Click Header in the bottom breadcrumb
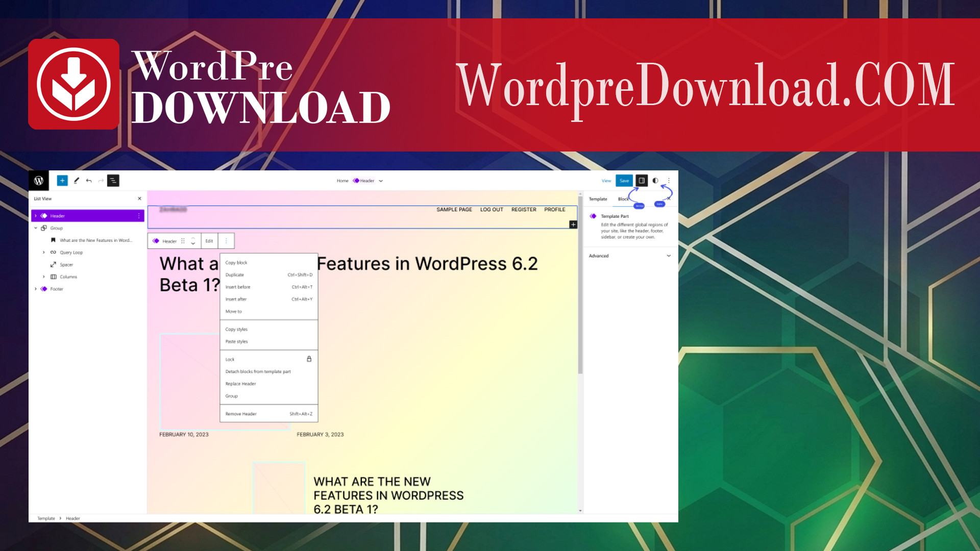The width and height of the screenshot is (980, 551). (73, 518)
